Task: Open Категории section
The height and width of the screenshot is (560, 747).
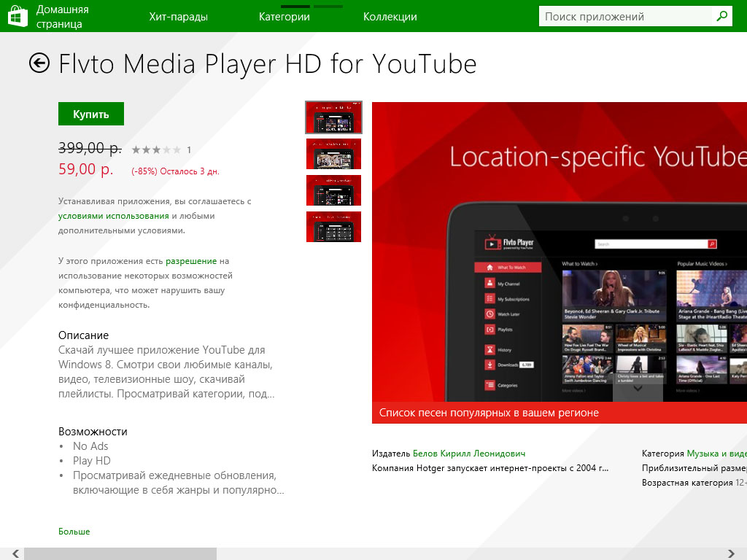Action: coord(285,17)
